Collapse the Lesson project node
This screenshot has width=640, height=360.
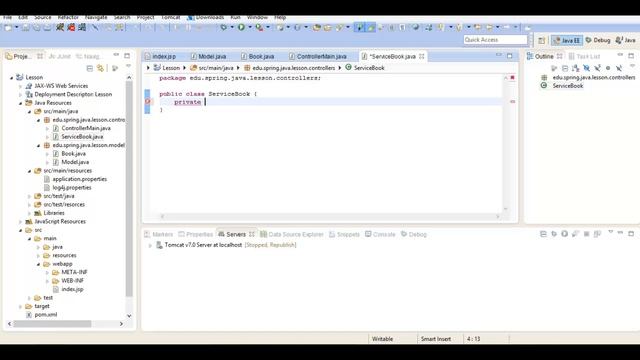[11, 77]
